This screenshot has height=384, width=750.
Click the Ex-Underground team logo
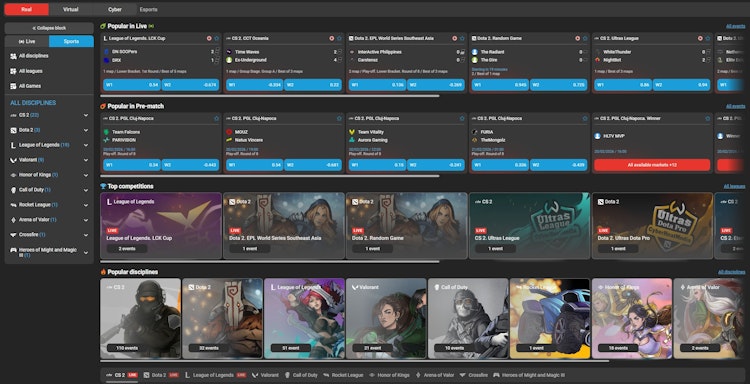(229, 60)
